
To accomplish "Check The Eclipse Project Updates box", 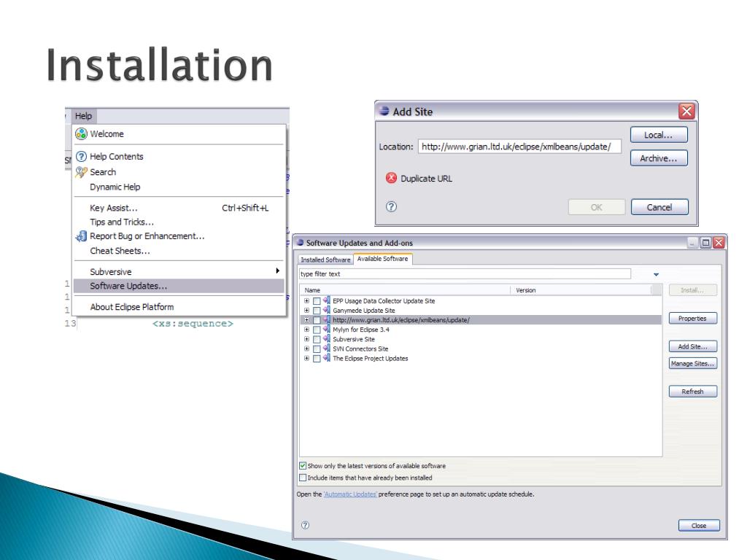I will pos(317,359).
